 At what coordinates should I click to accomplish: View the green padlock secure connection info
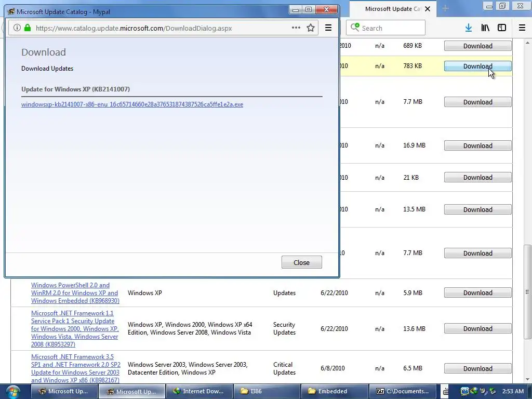[x=28, y=28]
